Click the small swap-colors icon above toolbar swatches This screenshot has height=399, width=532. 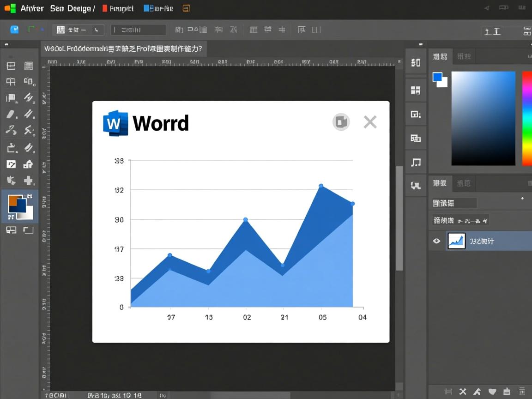point(30,197)
